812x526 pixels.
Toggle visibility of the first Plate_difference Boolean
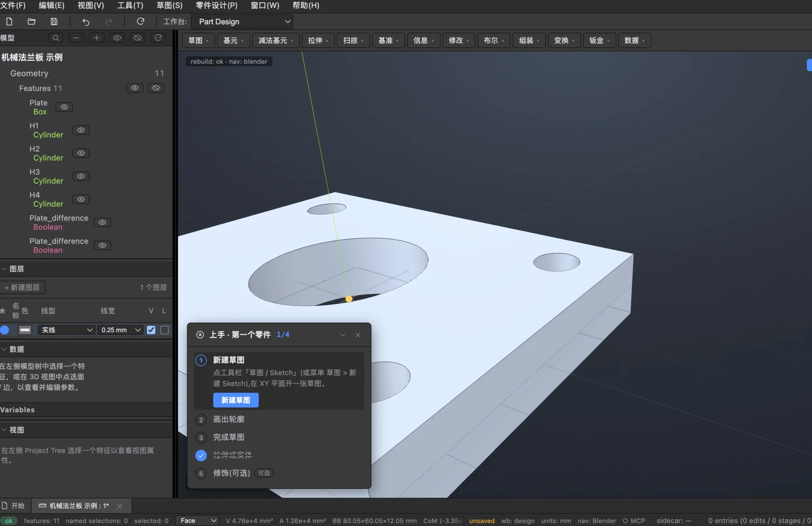[102, 222]
